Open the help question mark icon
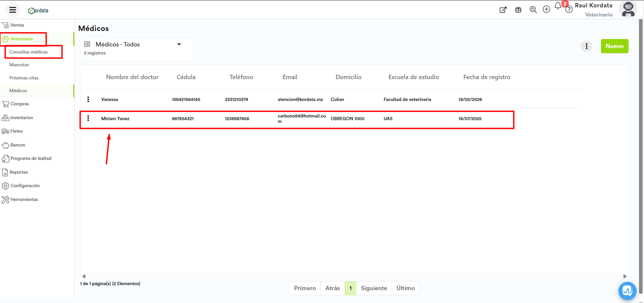This screenshot has height=303, width=644. pos(569,10)
